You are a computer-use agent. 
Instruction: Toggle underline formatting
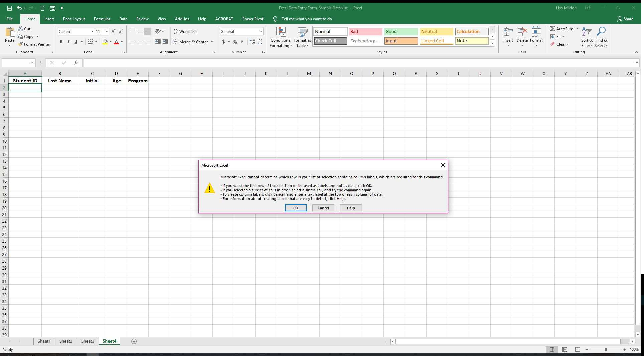tap(76, 42)
